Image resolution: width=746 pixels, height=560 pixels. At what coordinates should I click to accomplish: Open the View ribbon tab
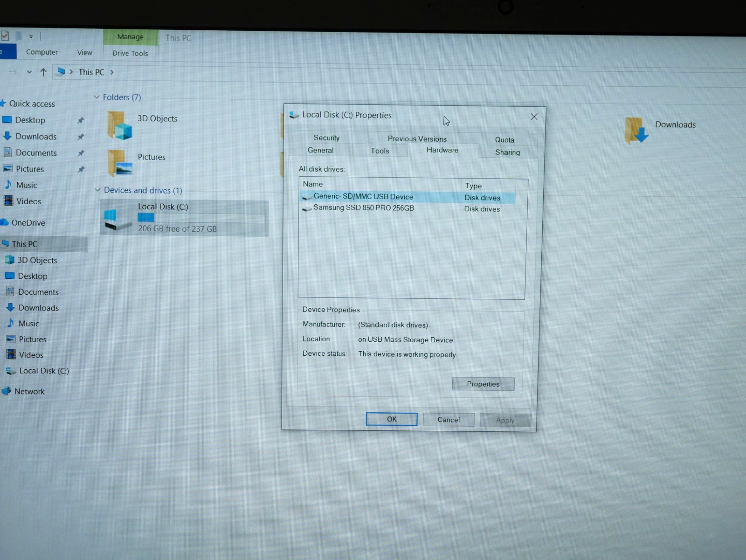point(84,53)
